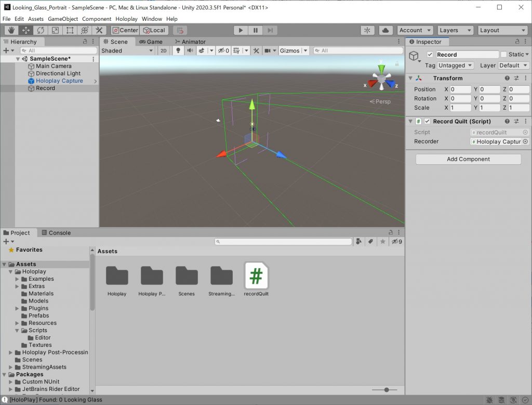Collapse the Record Quilt script component
The width and height of the screenshot is (532, 405).
tap(410, 121)
